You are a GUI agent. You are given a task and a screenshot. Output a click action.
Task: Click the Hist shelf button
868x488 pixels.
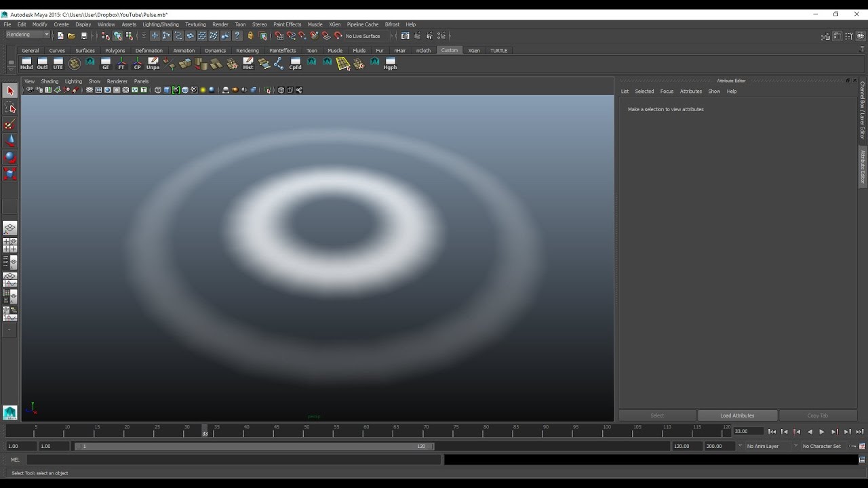click(x=248, y=64)
